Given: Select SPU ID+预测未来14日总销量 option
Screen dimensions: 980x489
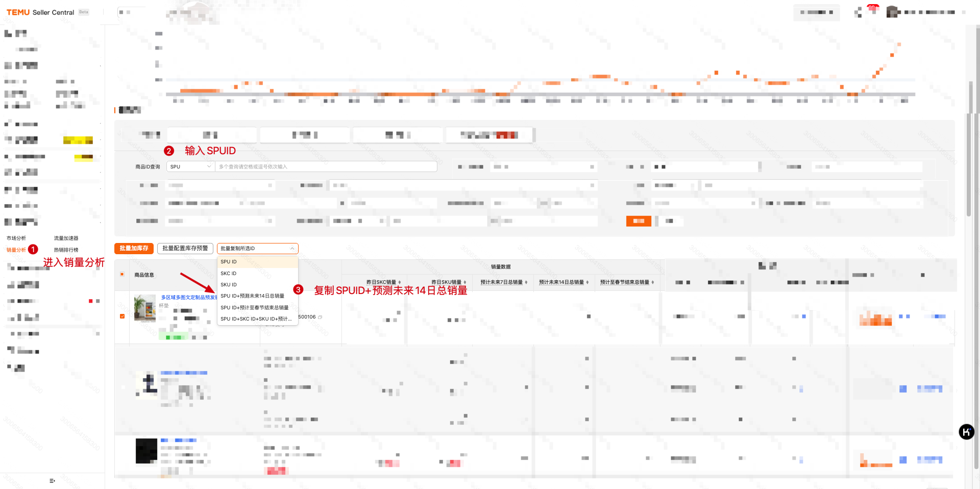Looking at the screenshot, I should [x=252, y=296].
